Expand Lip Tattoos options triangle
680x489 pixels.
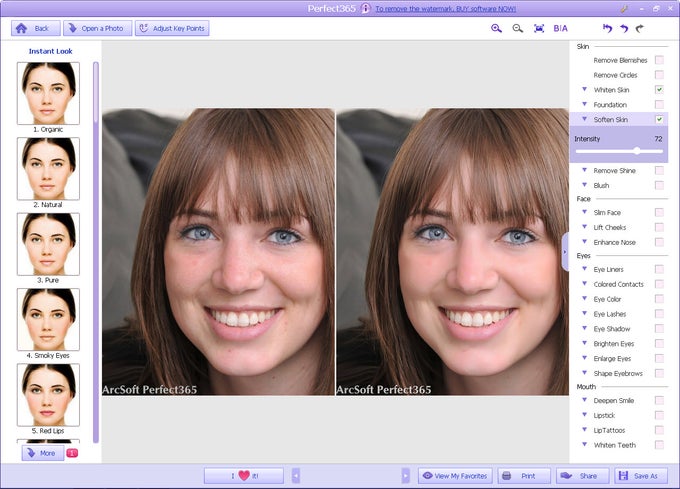click(x=584, y=430)
